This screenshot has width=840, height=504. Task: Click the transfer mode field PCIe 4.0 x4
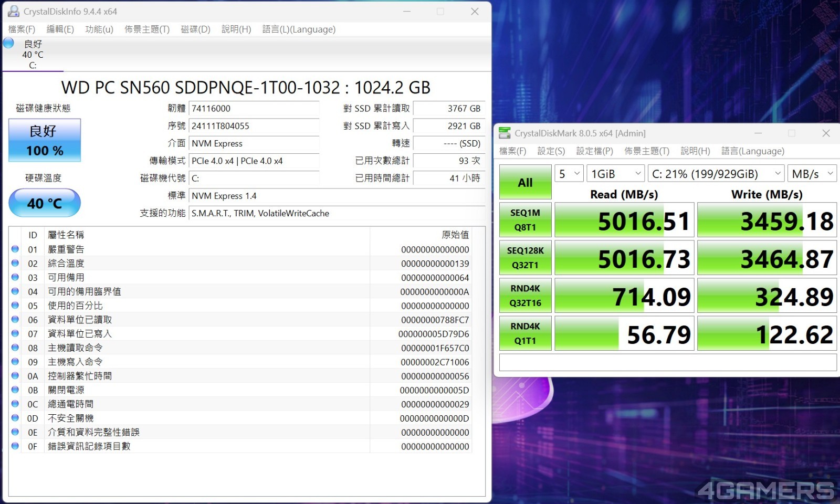(254, 161)
